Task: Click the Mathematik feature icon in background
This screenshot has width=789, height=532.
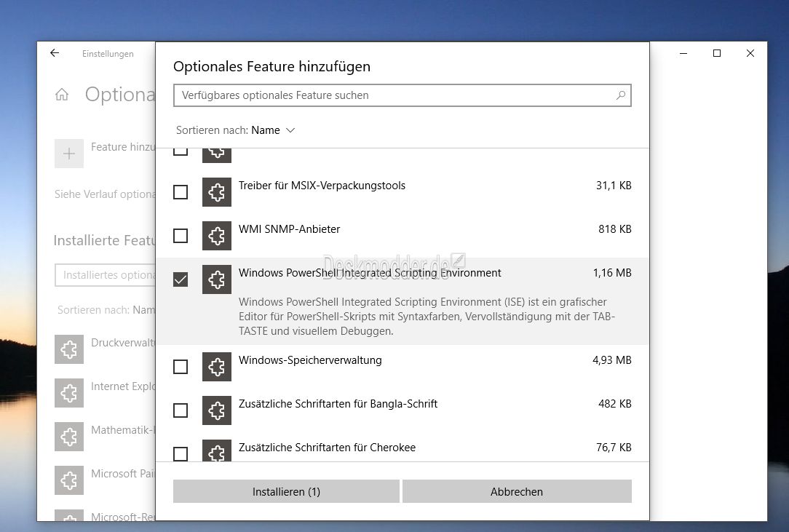Action: [69, 437]
